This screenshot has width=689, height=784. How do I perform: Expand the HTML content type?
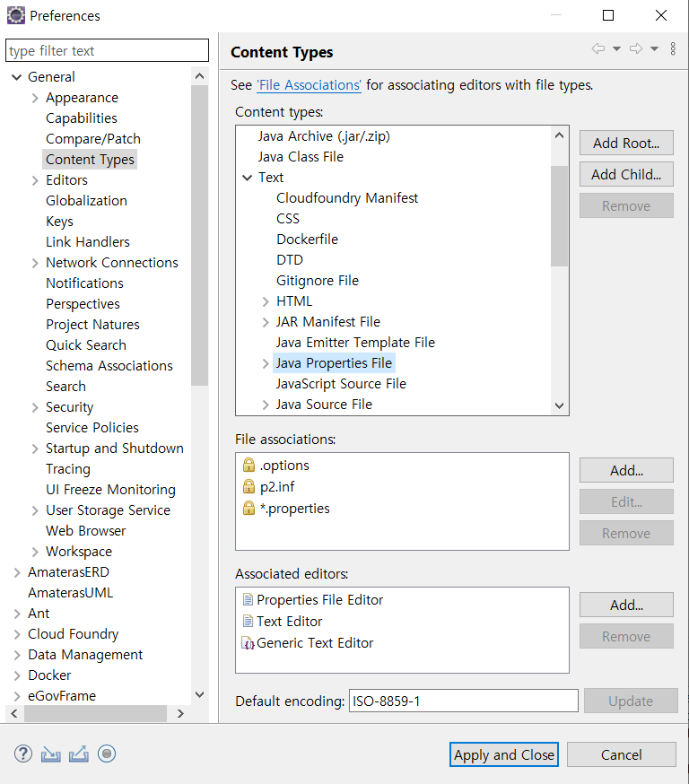pos(266,301)
